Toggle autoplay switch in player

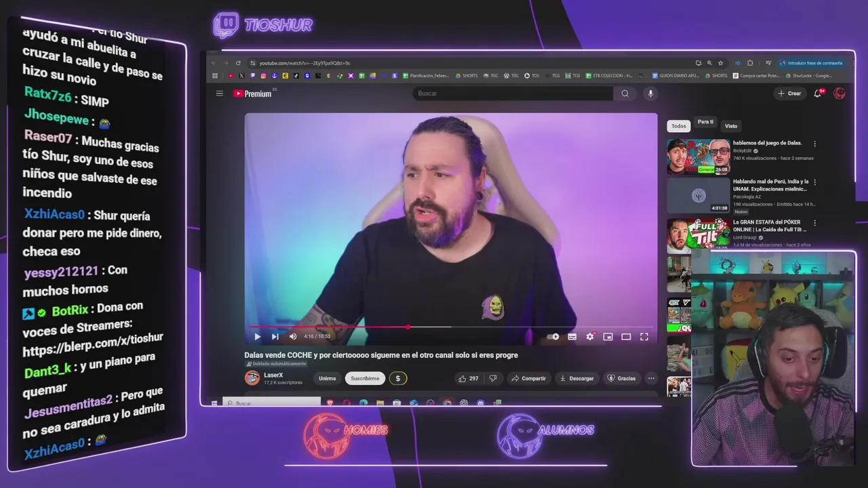(x=553, y=336)
